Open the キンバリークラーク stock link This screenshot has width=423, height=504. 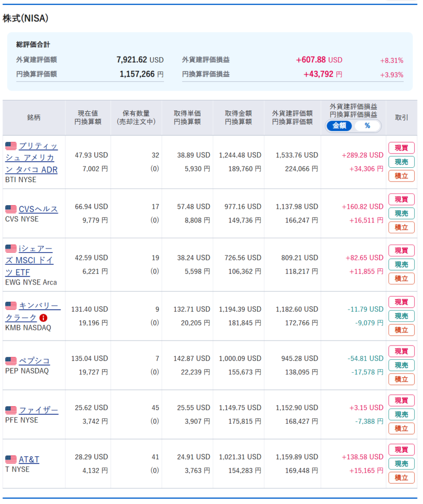click(32, 312)
